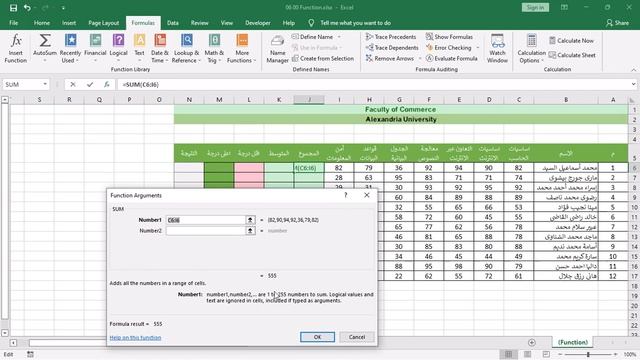Switch to the Insert tab

pyautogui.click(x=69, y=23)
